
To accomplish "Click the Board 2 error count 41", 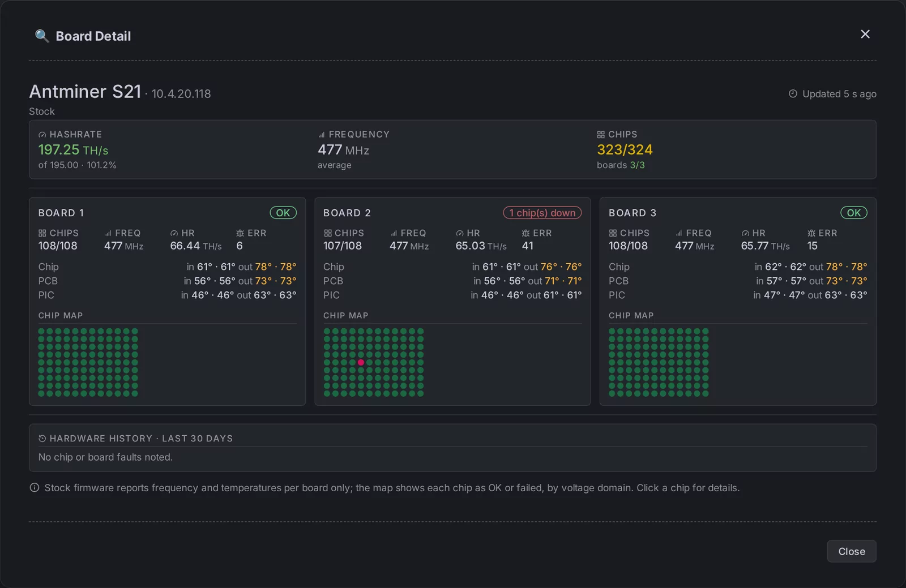I will click(527, 246).
